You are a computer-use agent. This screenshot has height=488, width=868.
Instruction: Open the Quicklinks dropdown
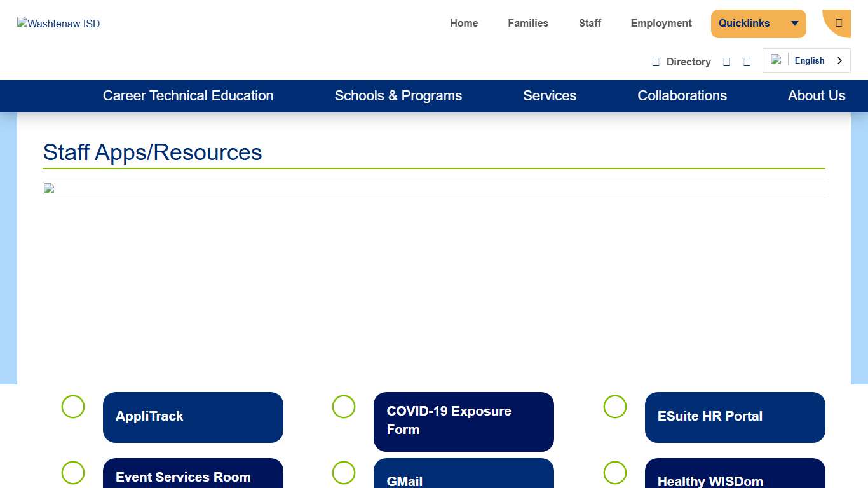759,23
